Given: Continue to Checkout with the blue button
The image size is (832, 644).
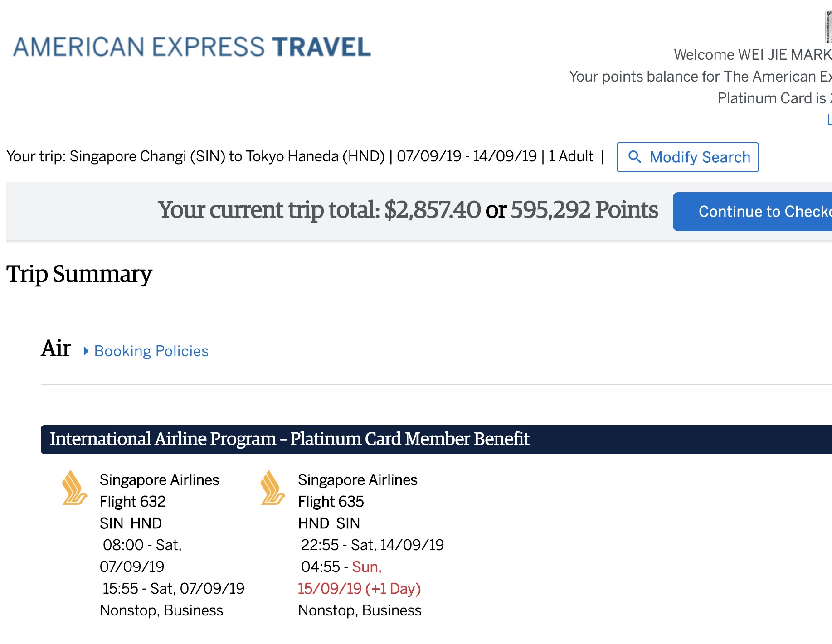Looking at the screenshot, I should coord(753,212).
